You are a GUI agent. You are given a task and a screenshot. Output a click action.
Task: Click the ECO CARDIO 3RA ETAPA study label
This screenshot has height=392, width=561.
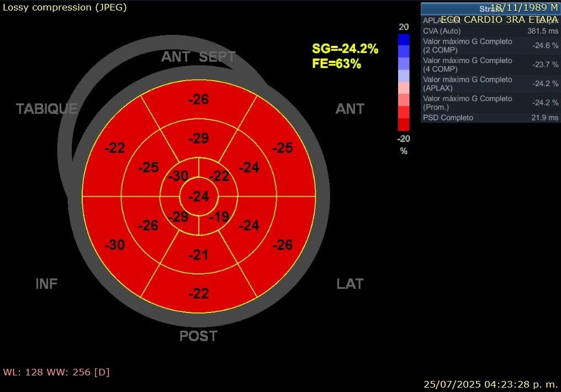(499, 19)
